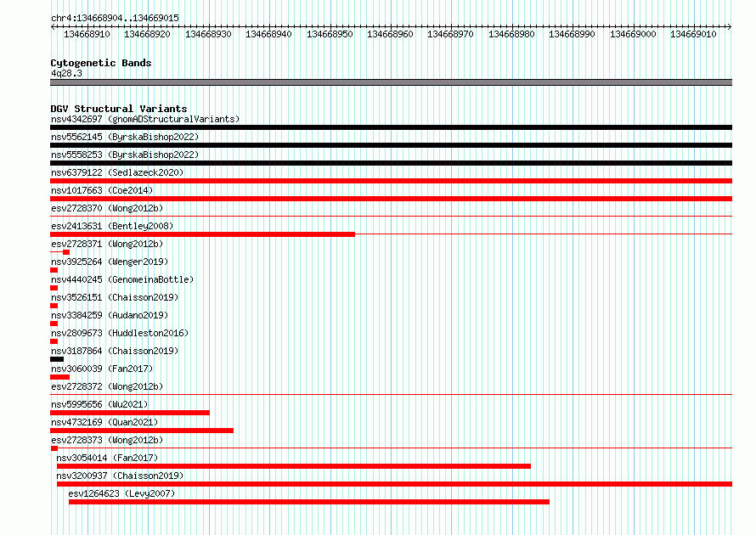The height and width of the screenshot is (535, 756).
Task: Select the nsv4342697 black variant bar
Action: pyautogui.click(x=391, y=127)
